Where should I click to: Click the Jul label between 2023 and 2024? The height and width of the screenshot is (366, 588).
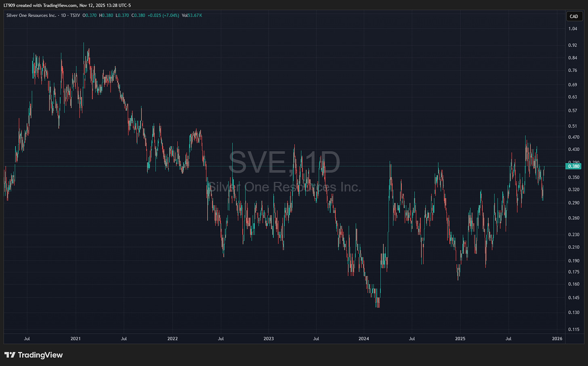click(x=316, y=339)
